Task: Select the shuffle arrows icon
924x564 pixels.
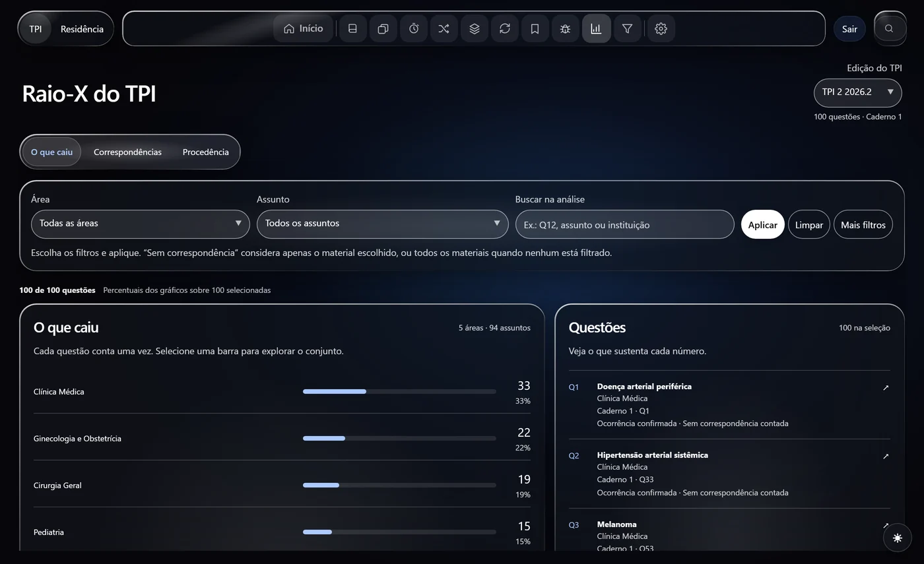Action: pyautogui.click(x=444, y=28)
